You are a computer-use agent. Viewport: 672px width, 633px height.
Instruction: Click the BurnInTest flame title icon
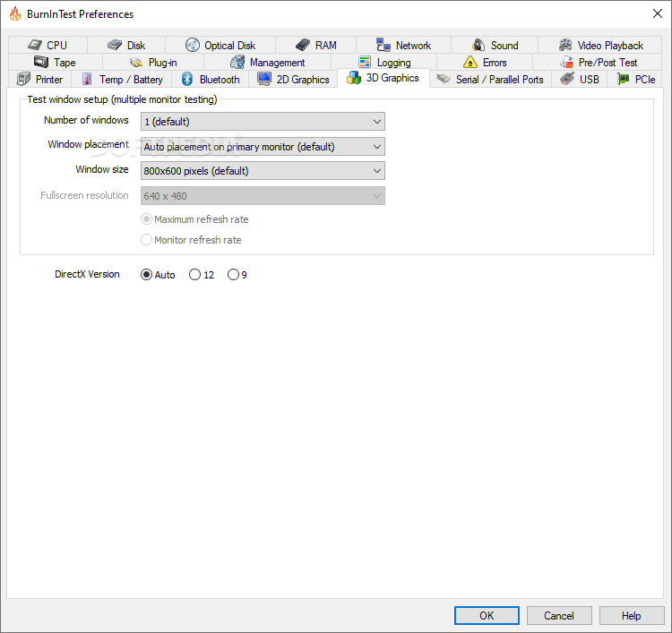click(x=15, y=13)
